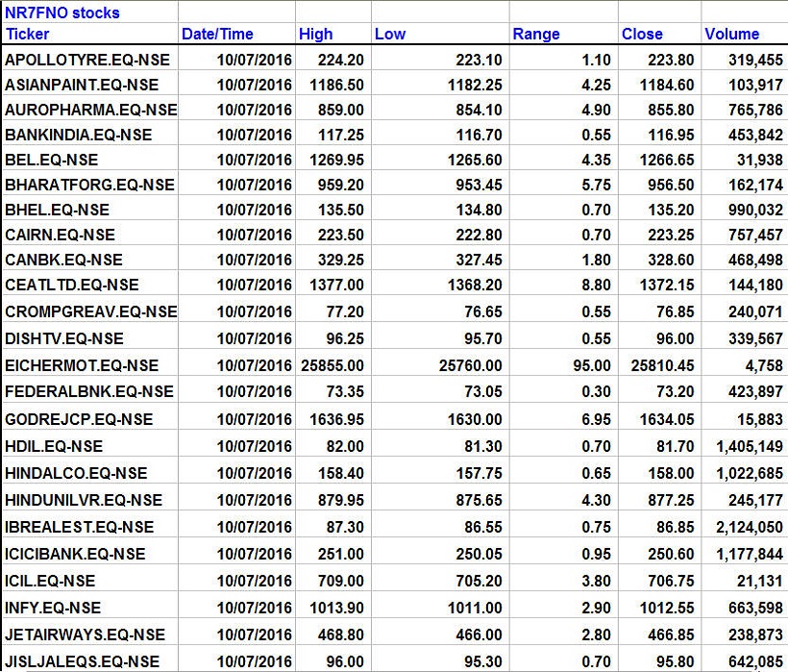Select HDIL close value 81.70

tap(675, 446)
